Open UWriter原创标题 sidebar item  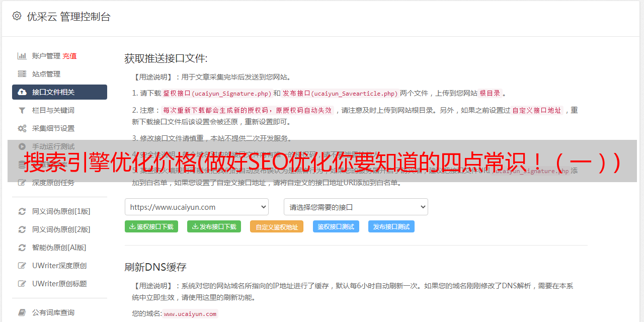pyautogui.click(x=59, y=284)
